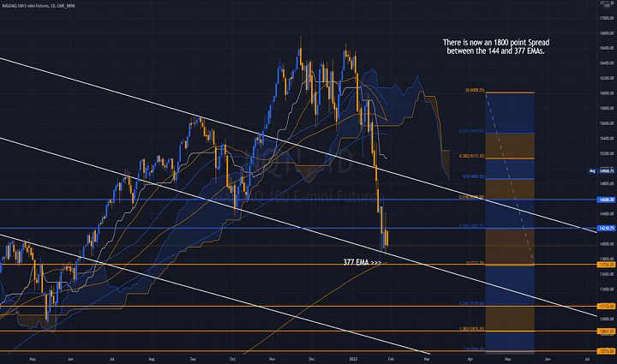Viewport: 617px width, 364px height.
Task: Click the 14800.00 price scale value
Action: point(607,183)
